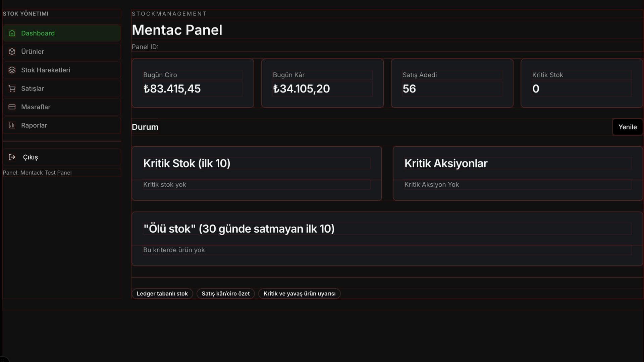Click the Bugün Ciro amount ₺83.415,45
This screenshot has width=644, height=362.
click(172, 88)
